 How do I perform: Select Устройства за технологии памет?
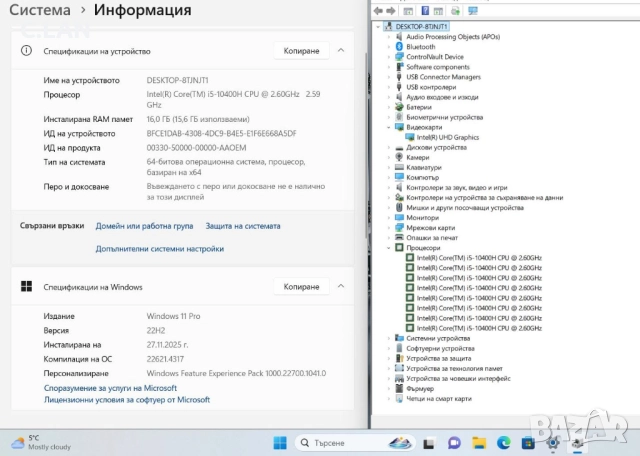[x=454, y=368]
